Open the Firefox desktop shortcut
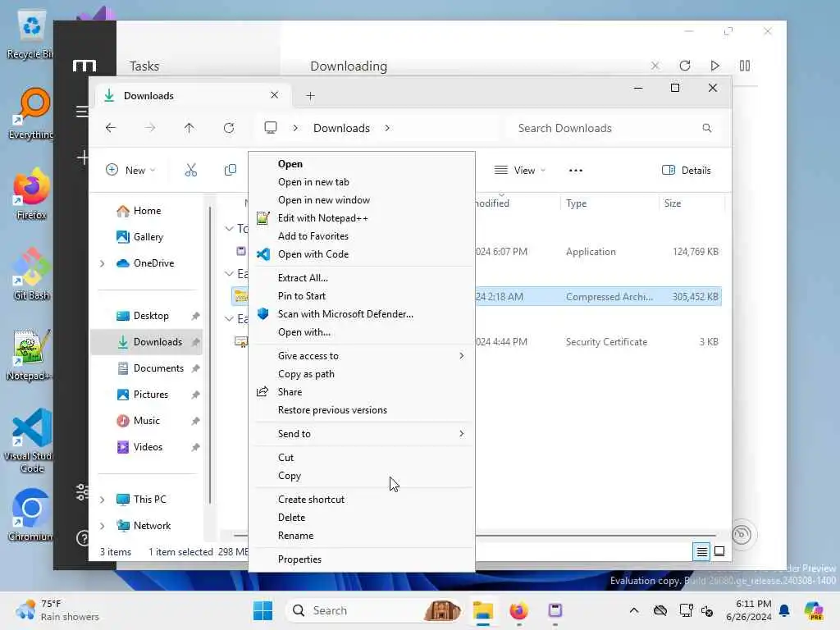 click(x=31, y=194)
